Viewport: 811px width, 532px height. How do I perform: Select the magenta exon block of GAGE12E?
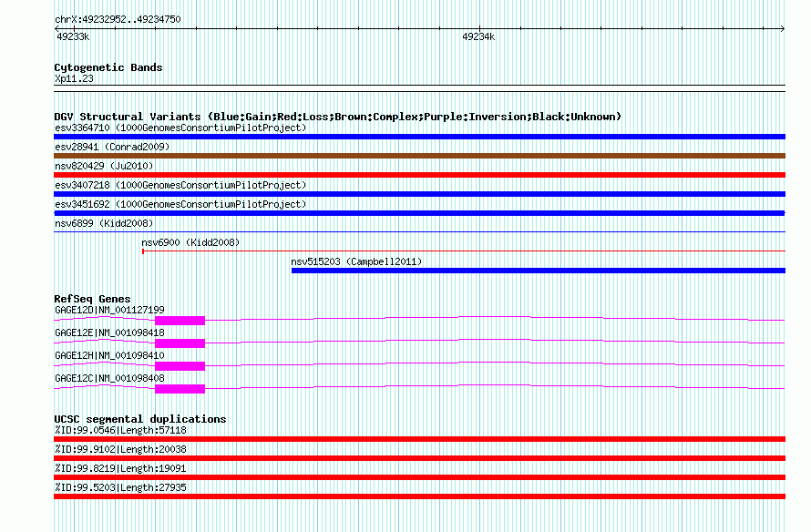[180, 343]
